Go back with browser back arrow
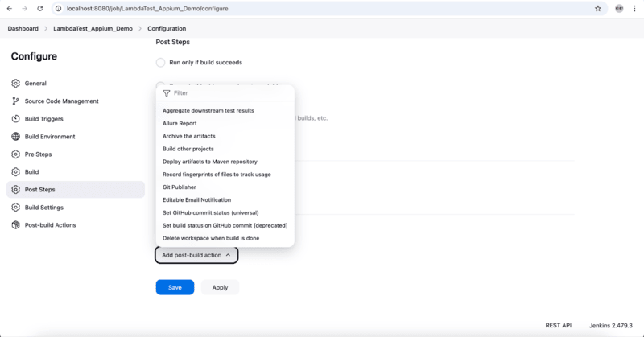Image resolution: width=644 pixels, height=337 pixels. [10, 9]
